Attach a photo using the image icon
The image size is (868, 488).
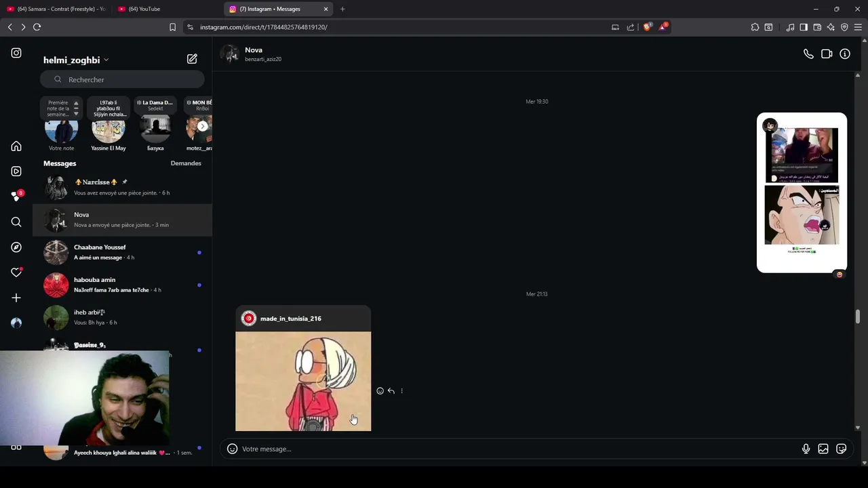point(823,449)
